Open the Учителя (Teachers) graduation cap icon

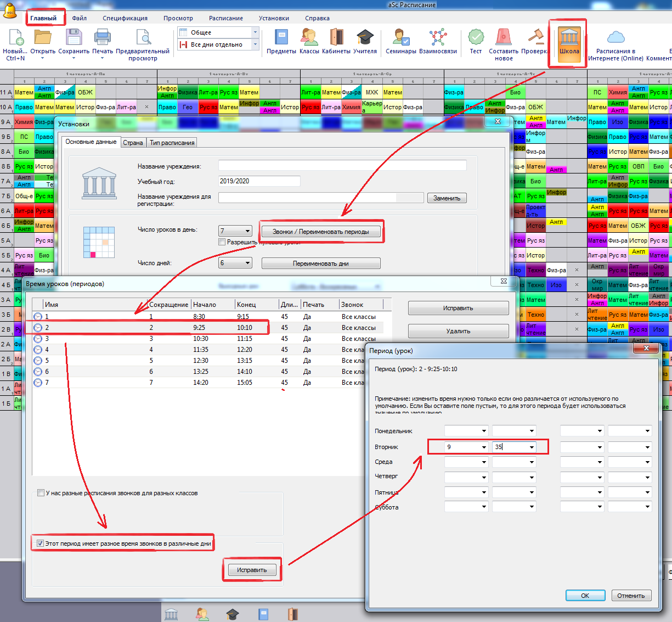point(365,38)
